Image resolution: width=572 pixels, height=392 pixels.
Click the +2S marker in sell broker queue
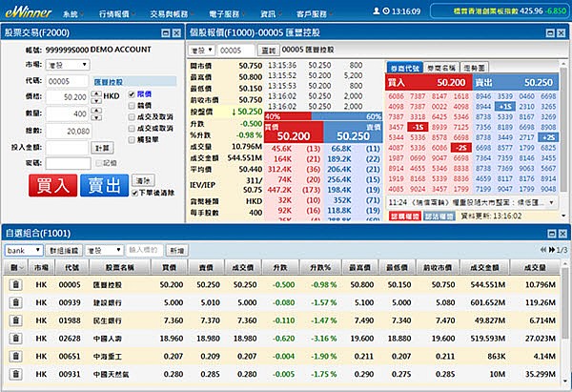pyautogui.click(x=548, y=137)
